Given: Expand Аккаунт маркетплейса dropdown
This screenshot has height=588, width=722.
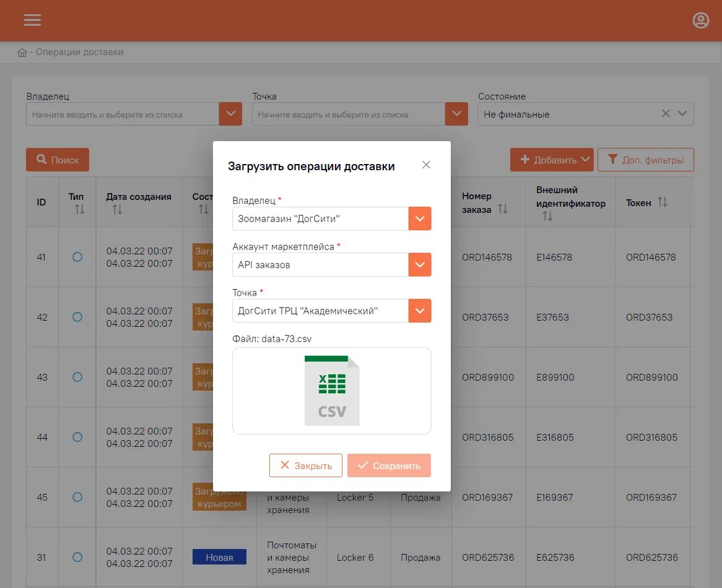Looking at the screenshot, I should [419, 264].
